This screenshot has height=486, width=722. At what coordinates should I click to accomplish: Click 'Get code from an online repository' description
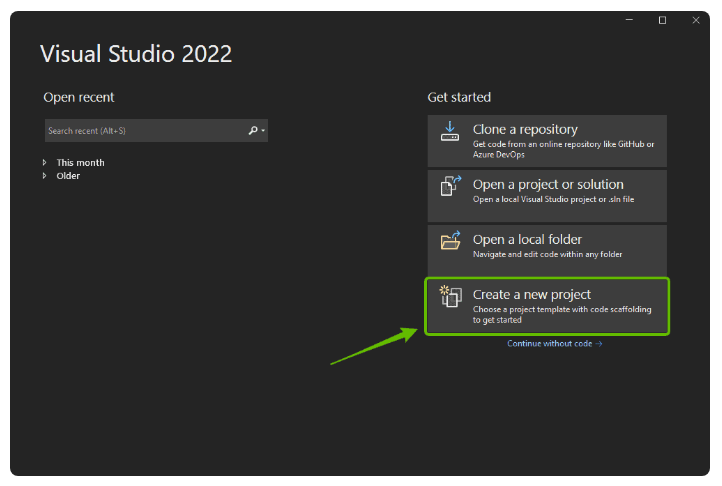pos(563,149)
